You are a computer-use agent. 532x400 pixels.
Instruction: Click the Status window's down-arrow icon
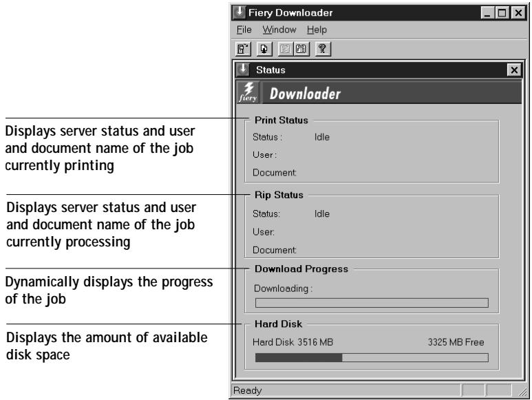[242, 70]
